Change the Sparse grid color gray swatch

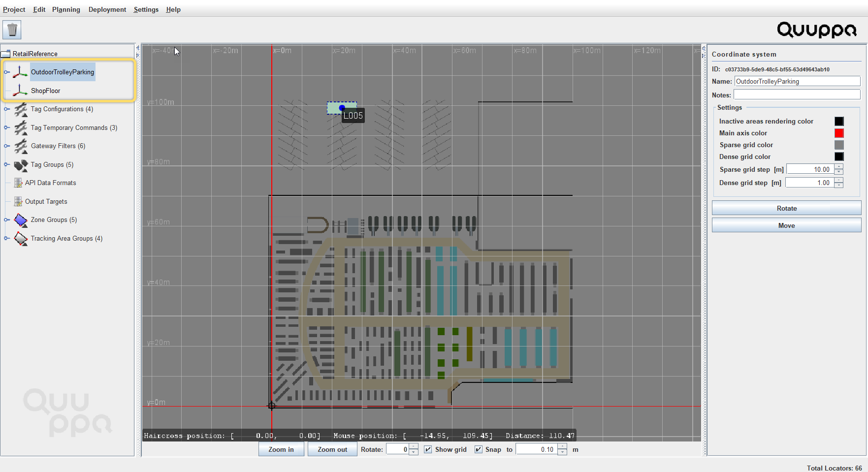pyautogui.click(x=839, y=145)
